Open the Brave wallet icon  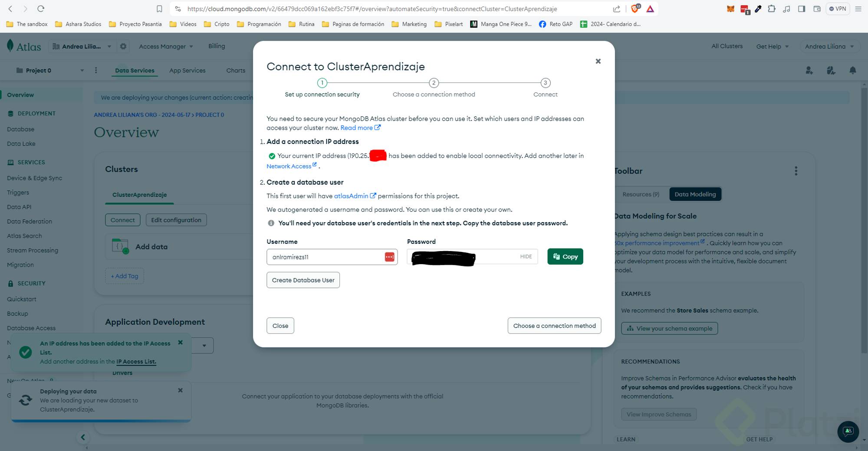point(817,9)
